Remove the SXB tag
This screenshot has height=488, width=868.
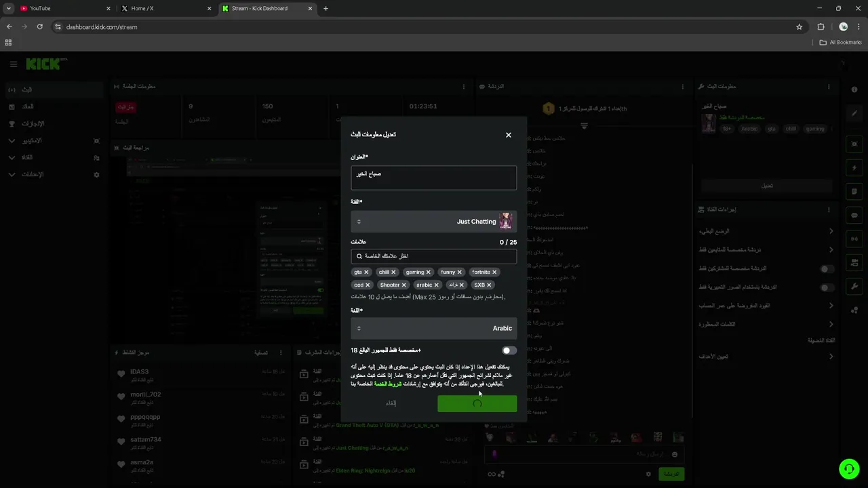pyautogui.click(x=489, y=285)
